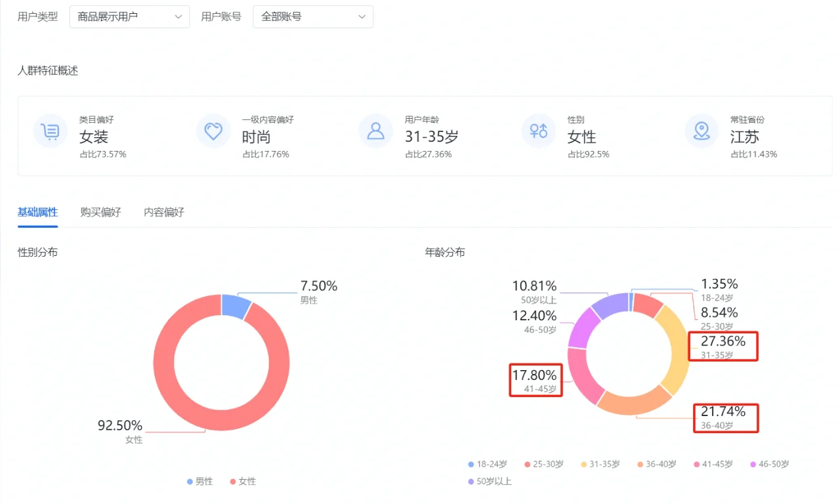Select the 基础属性 tab
840x504 pixels.
click(37, 212)
